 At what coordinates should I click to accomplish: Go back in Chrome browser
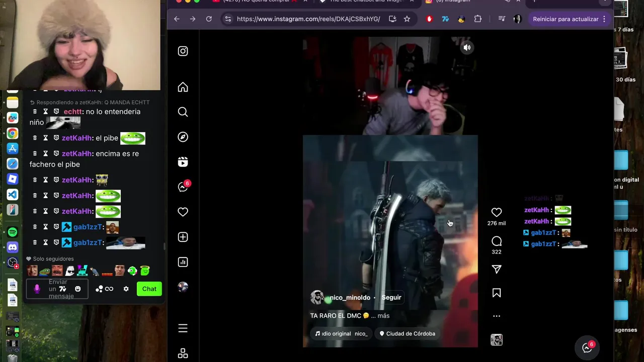[177, 19]
